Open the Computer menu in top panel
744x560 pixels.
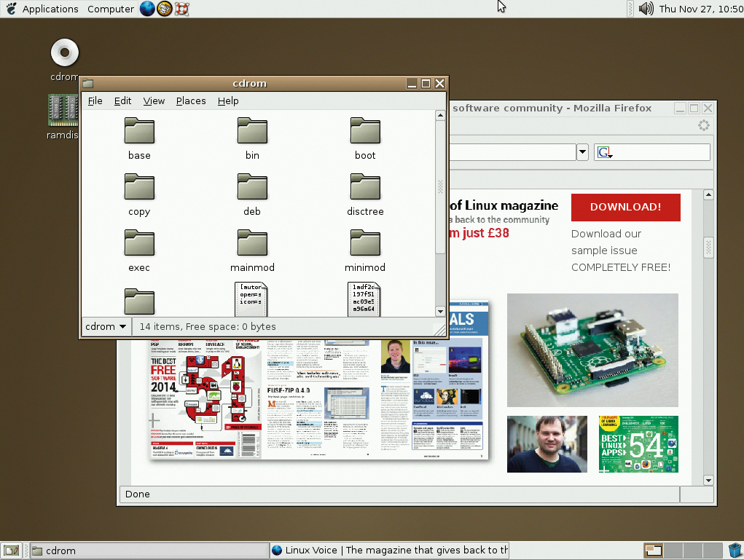pos(111,9)
